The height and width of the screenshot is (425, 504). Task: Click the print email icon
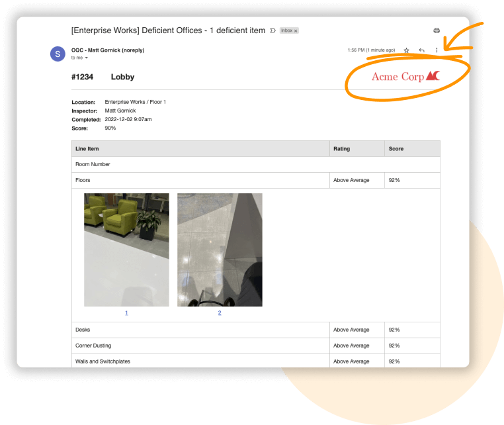(437, 30)
